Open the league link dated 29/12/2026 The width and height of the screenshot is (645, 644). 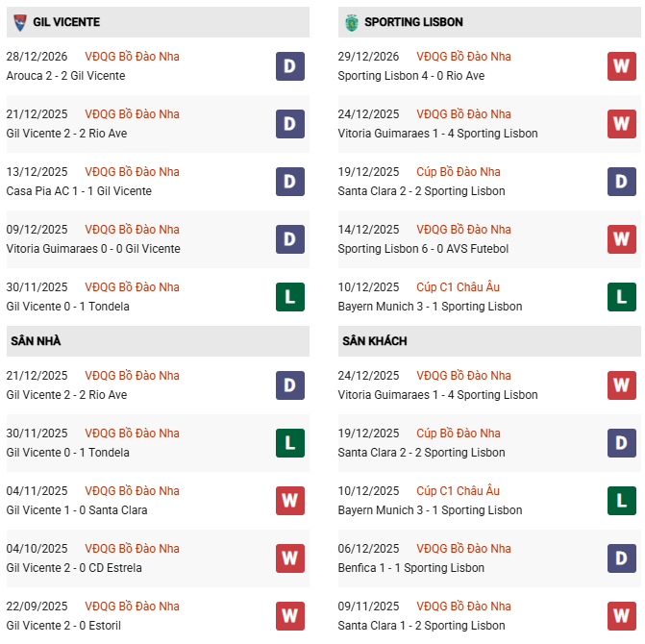463,57
